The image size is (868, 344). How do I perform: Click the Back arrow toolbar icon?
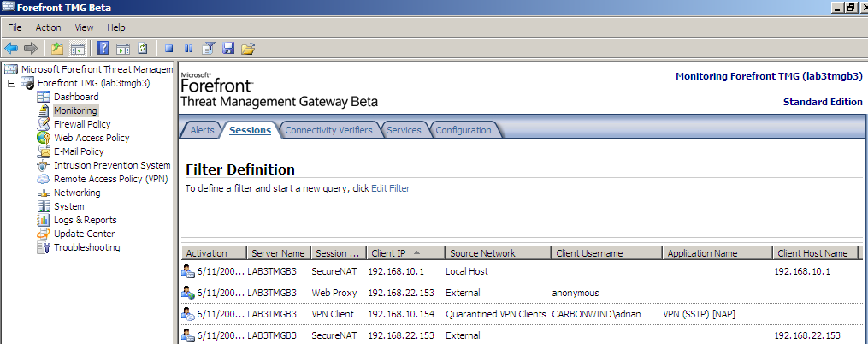[x=11, y=48]
